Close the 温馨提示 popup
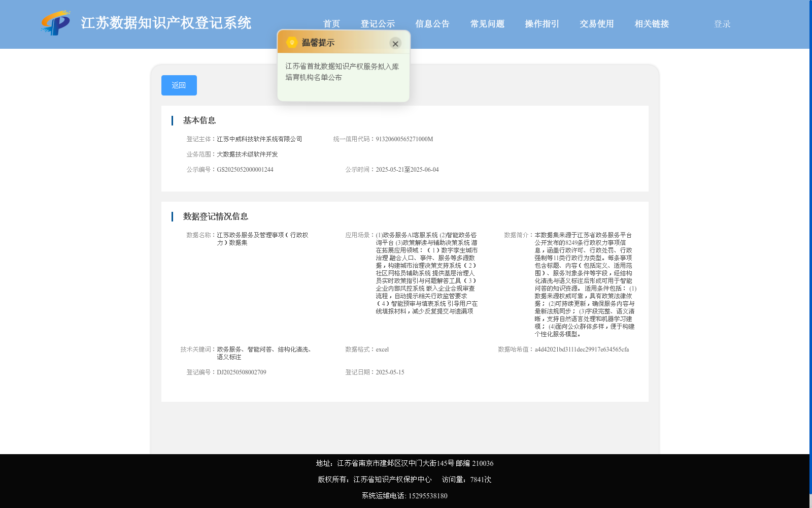Image resolution: width=812 pixels, height=508 pixels. tap(395, 43)
